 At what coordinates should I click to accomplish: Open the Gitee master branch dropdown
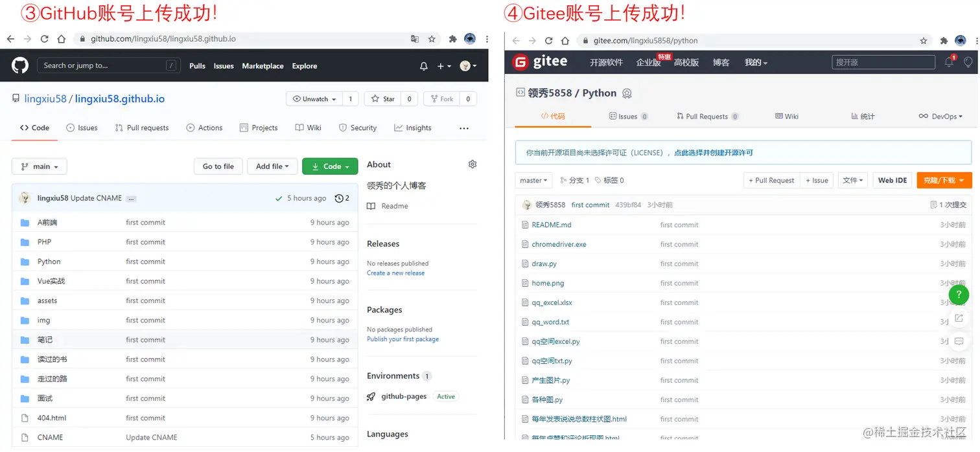point(534,180)
